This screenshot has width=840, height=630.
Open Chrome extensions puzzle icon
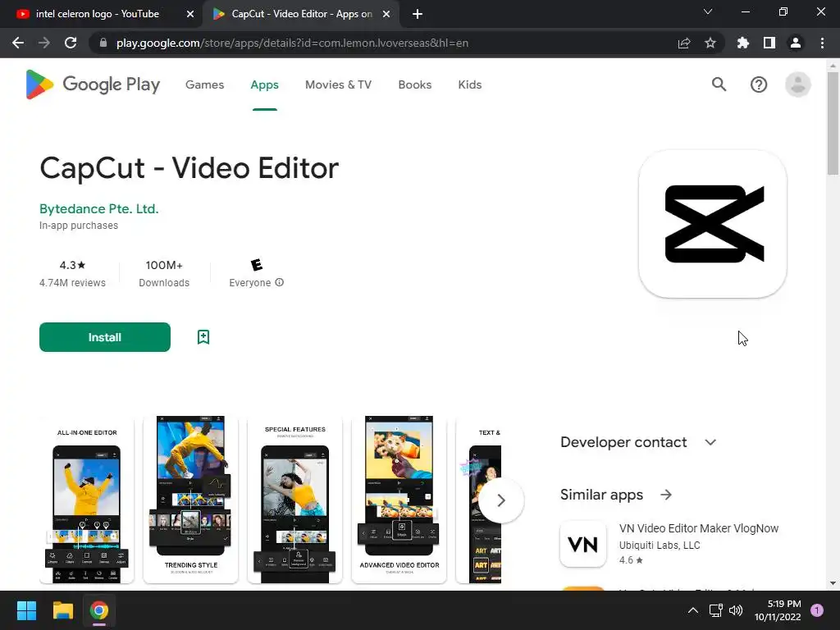coord(743,43)
